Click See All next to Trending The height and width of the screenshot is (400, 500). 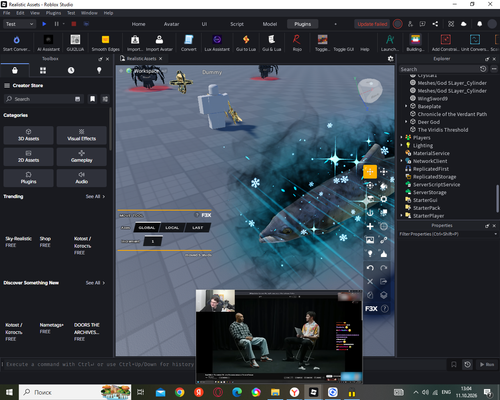click(95, 196)
